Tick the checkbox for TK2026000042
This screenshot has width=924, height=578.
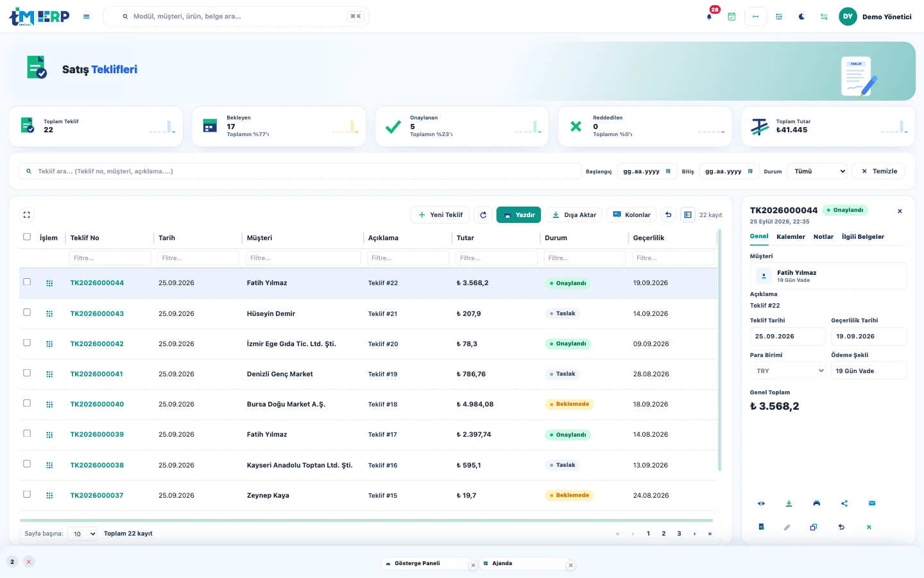(27, 342)
